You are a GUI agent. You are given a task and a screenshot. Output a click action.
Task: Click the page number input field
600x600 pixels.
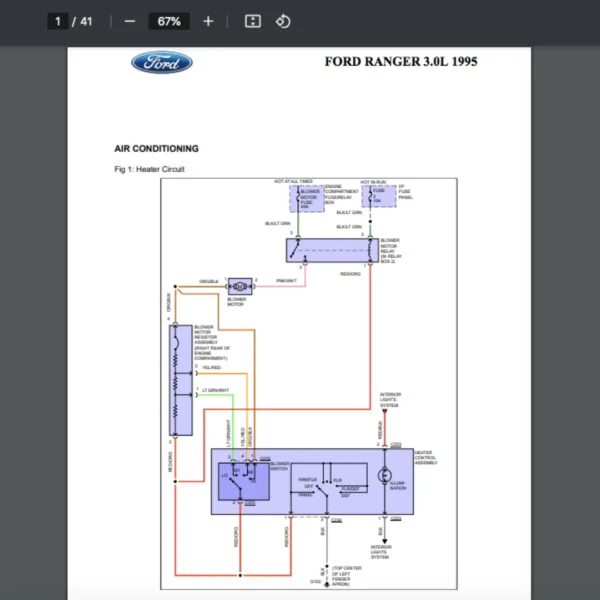(57, 21)
